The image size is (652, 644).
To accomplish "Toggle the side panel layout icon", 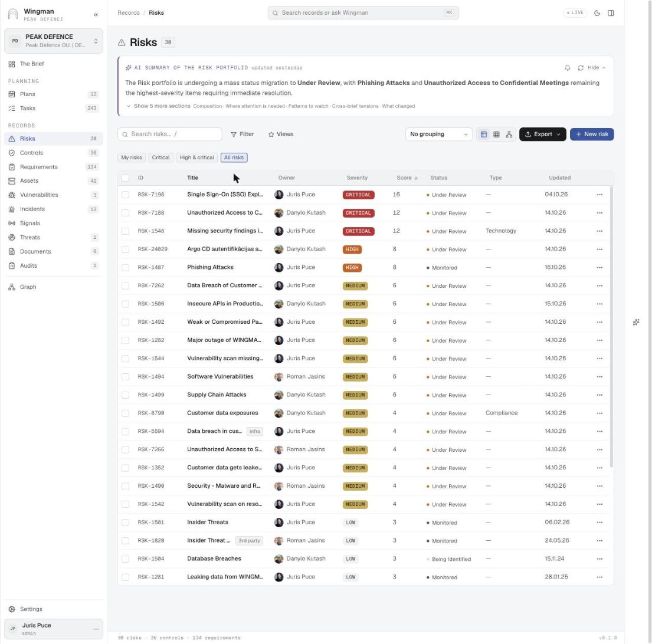I will click(611, 13).
